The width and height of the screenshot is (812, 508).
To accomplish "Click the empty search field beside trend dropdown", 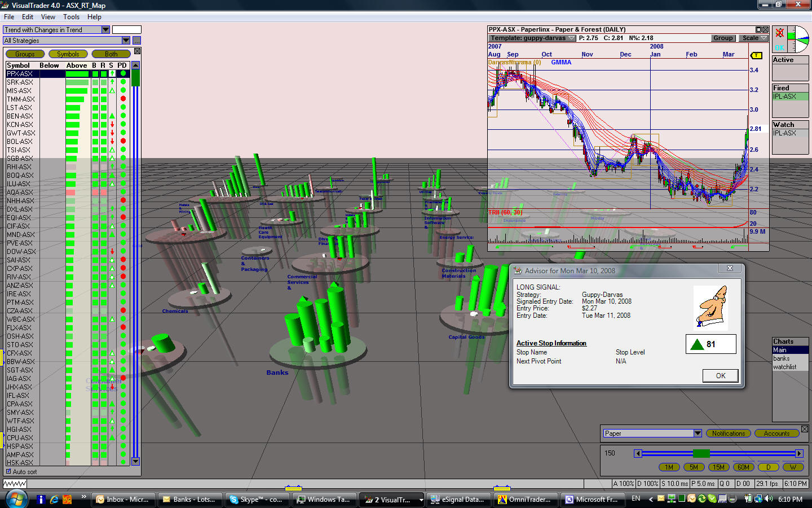I will tap(127, 29).
